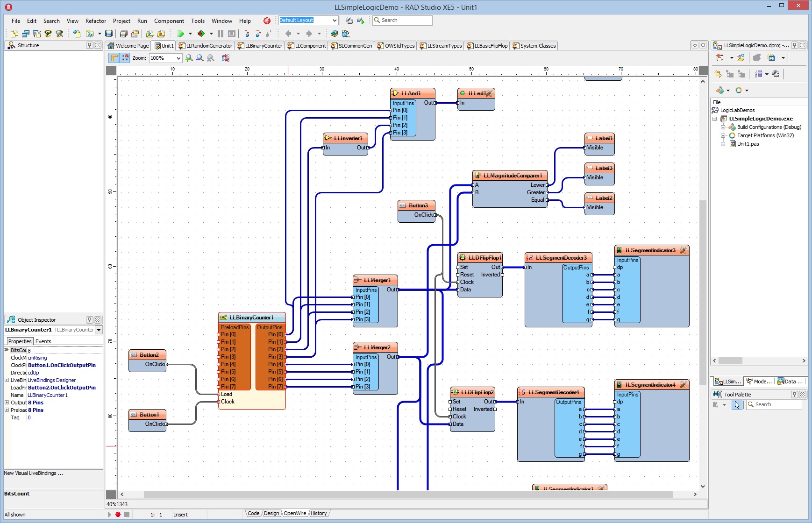Click the play macro triangle in status bar
812x523 pixels.
click(x=109, y=515)
